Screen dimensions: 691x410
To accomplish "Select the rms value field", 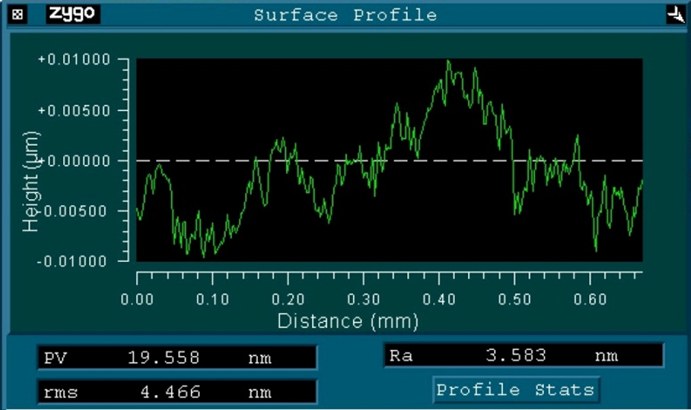I will 176,391.
